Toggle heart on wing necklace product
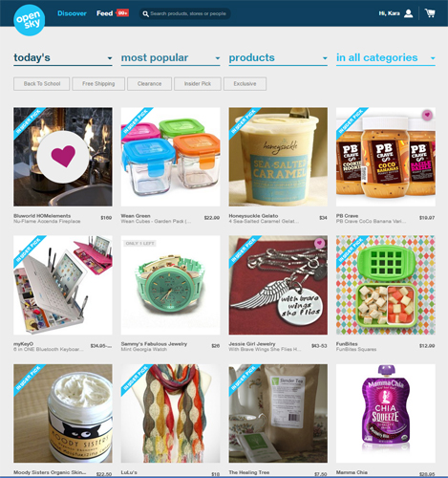The height and width of the screenshot is (478, 448). pyautogui.click(x=319, y=243)
